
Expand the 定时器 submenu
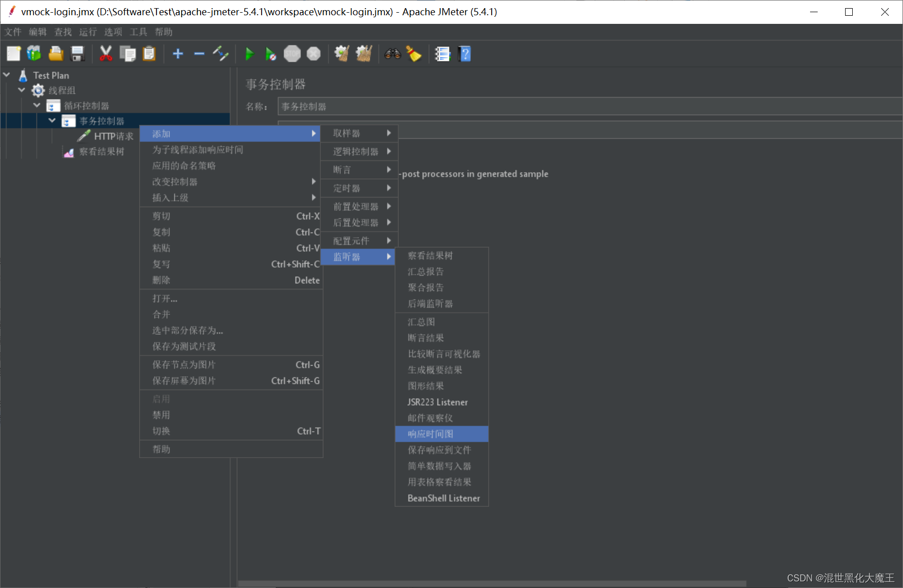pos(359,188)
